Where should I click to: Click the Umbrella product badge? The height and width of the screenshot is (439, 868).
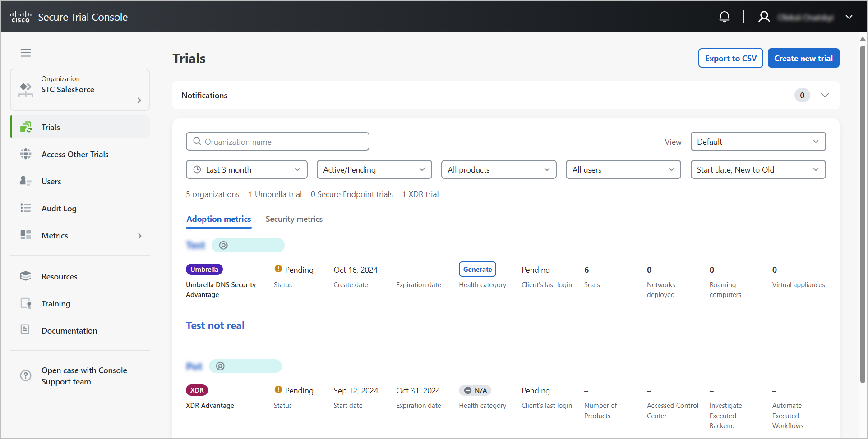pyautogui.click(x=204, y=269)
